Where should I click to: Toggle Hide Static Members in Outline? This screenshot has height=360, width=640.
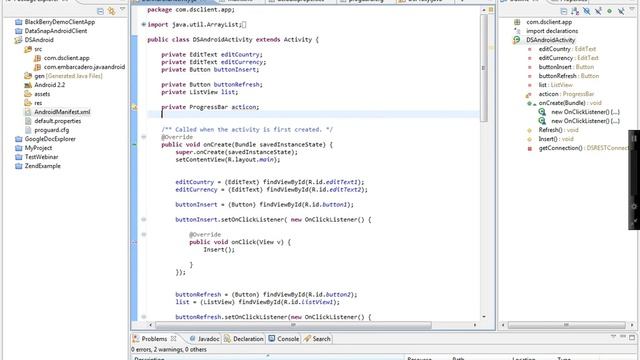(598, 11)
